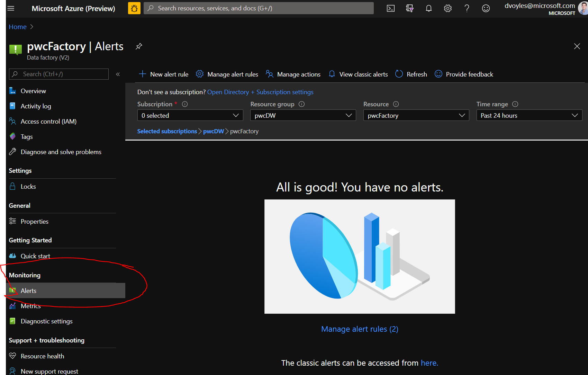This screenshot has width=588, height=375.
Task: Pin pwcFactory Alerts to dashboard
Action: tap(139, 46)
